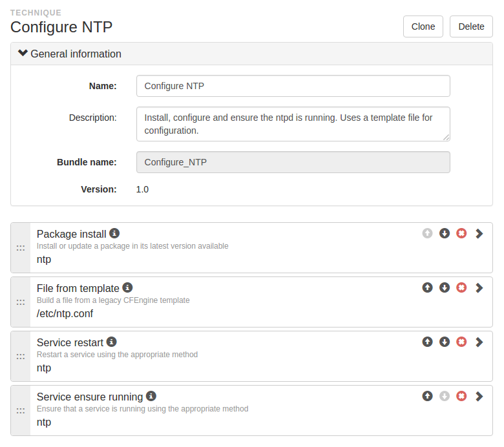Click the Description text area
Viewport: 504px width, 447px height.
pos(293,124)
